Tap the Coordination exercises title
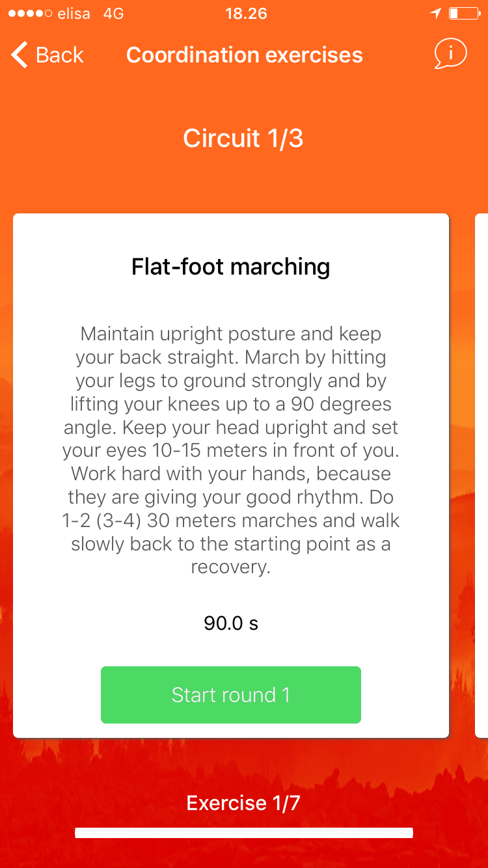 coord(244,55)
